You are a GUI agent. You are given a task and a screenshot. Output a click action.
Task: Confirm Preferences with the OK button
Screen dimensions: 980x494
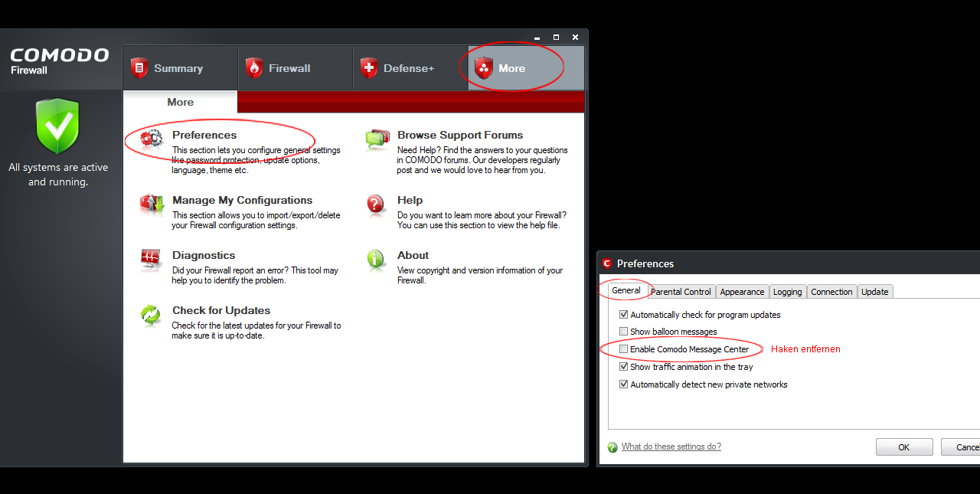point(904,447)
